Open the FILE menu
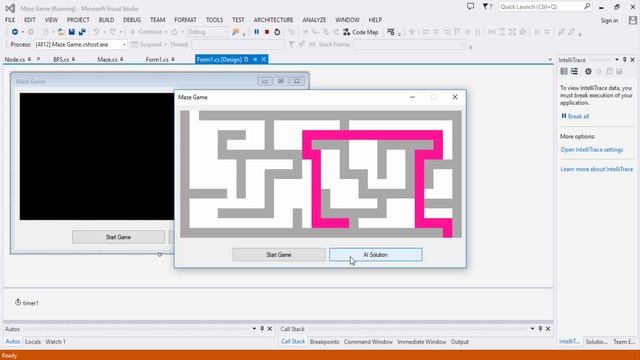This screenshot has width=640, height=360. point(10,20)
